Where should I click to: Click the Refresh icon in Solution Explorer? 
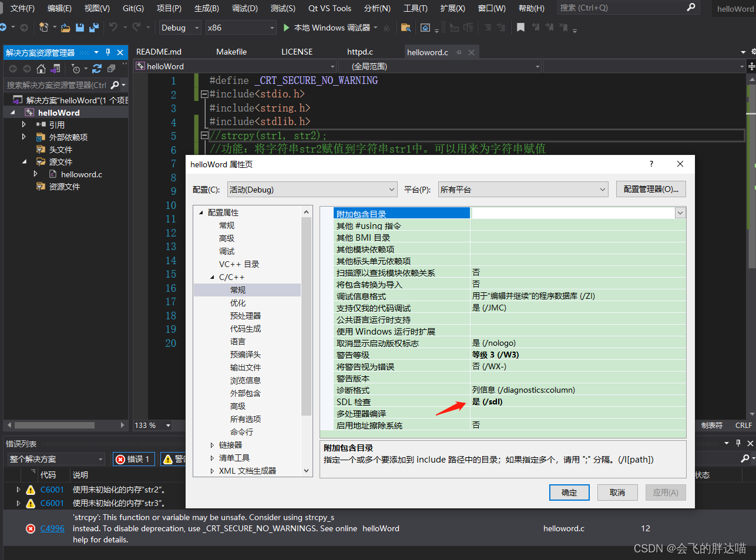coord(97,69)
